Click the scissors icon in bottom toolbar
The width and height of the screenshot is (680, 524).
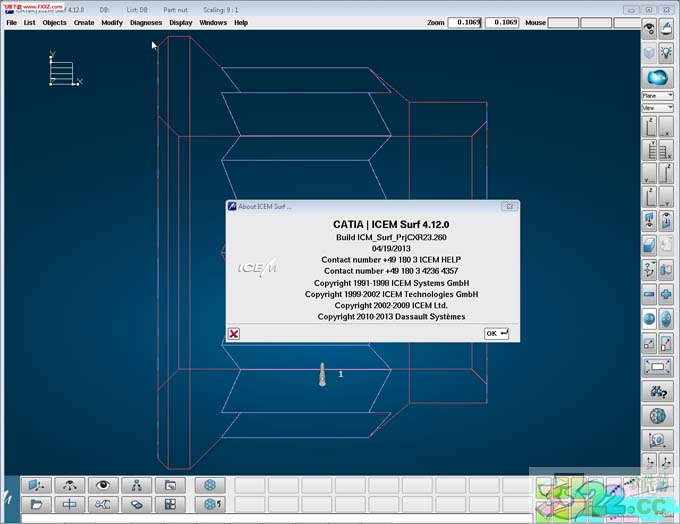[x=102, y=504]
